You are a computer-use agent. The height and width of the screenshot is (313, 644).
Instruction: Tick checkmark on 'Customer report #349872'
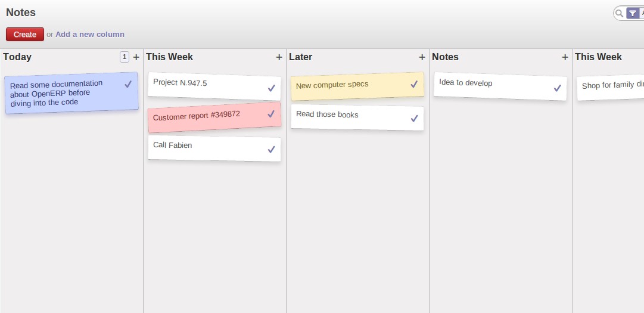pos(270,114)
